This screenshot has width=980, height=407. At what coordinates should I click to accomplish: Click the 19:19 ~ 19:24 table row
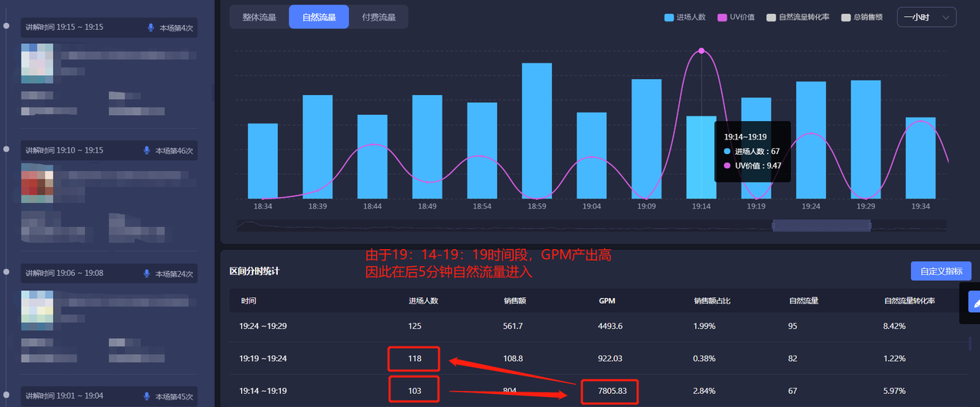(597, 358)
